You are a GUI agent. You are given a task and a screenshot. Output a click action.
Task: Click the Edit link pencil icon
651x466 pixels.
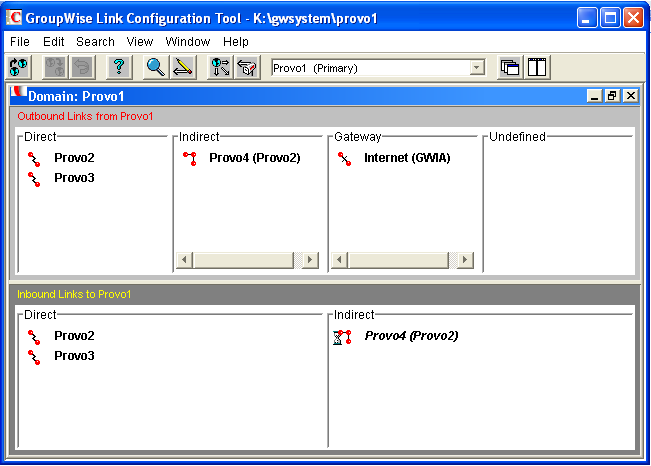(183, 67)
